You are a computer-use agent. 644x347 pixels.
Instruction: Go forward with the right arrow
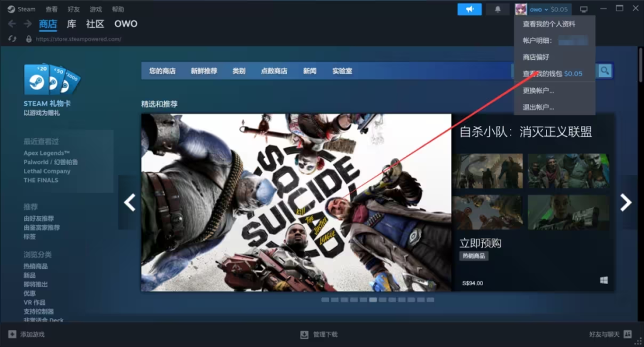click(28, 24)
